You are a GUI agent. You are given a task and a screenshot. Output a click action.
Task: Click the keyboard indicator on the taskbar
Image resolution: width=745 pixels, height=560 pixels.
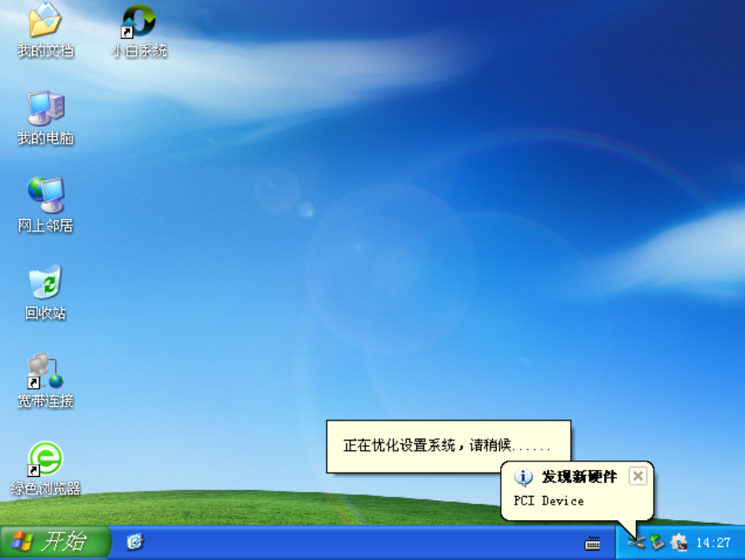[x=593, y=544]
